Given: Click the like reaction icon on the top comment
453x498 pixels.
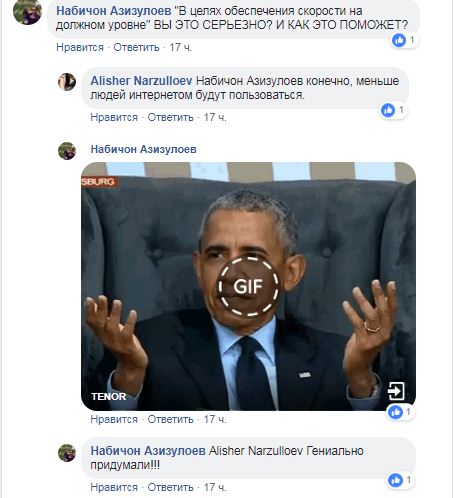Looking at the screenshot, I should (399, 40).
